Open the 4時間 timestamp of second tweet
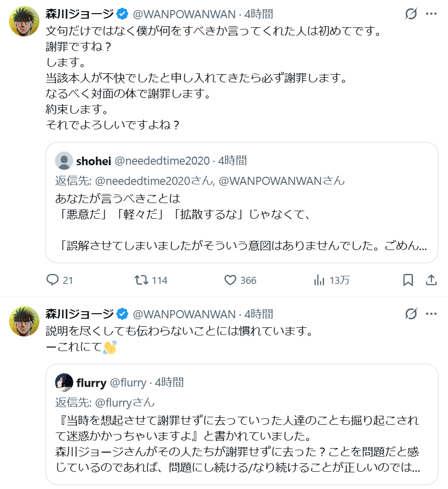 tap(258, 314)
